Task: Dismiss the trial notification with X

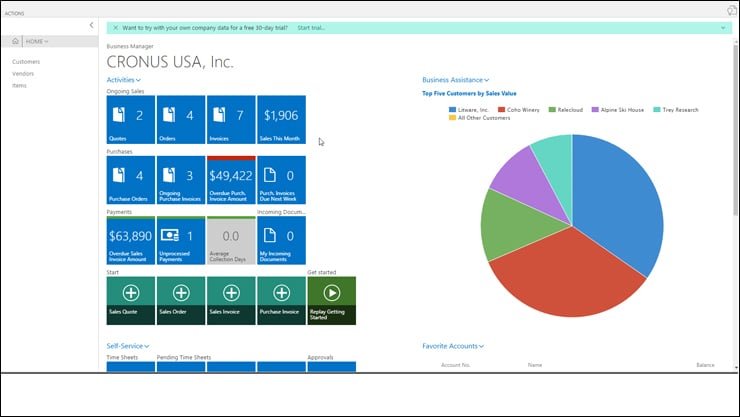Action: (115, 28)
